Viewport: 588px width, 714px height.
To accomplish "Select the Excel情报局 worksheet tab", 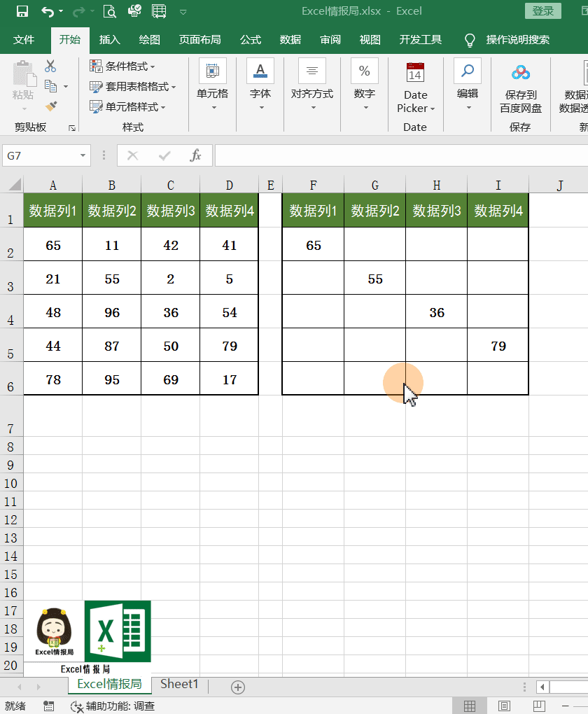I will point(109,685).
